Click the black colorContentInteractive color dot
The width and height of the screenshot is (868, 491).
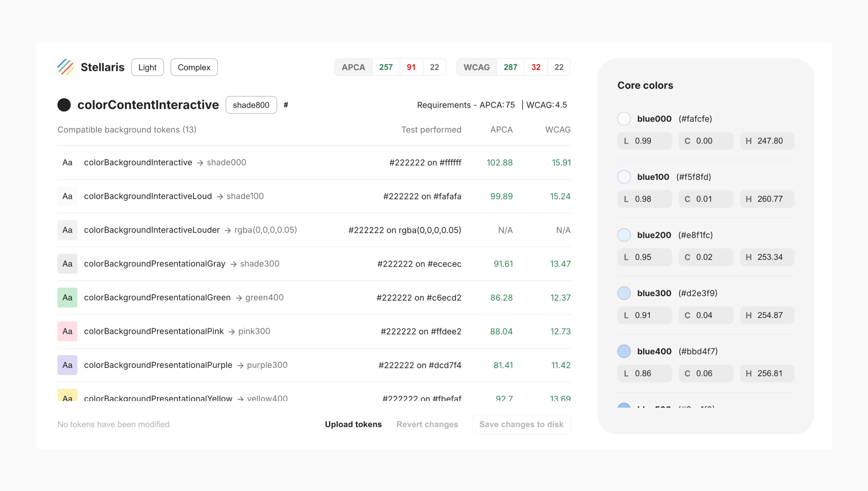tap(64, 105)
